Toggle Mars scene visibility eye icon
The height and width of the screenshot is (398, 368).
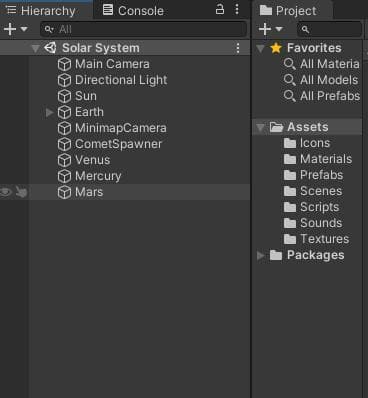[x=6, y=192]
